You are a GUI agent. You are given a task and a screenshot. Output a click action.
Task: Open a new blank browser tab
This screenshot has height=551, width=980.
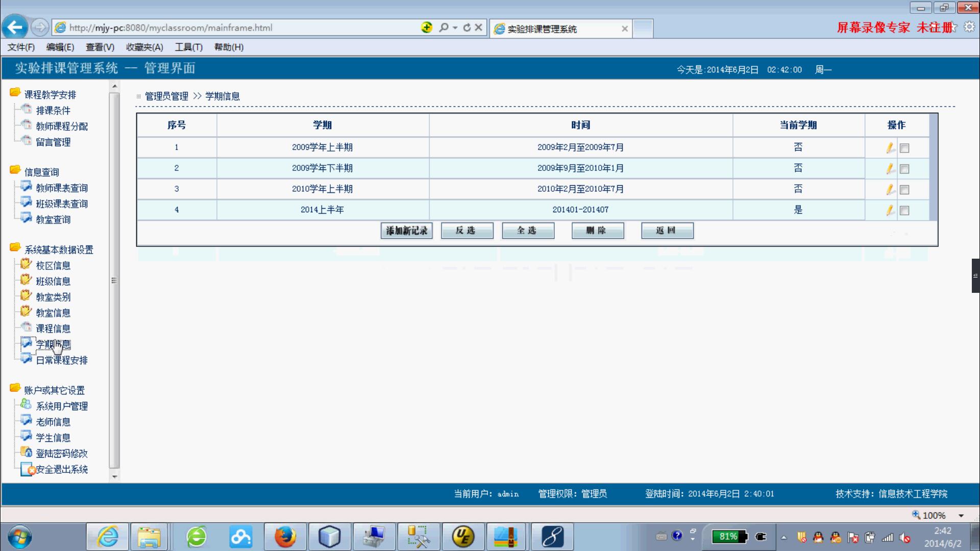643,29
